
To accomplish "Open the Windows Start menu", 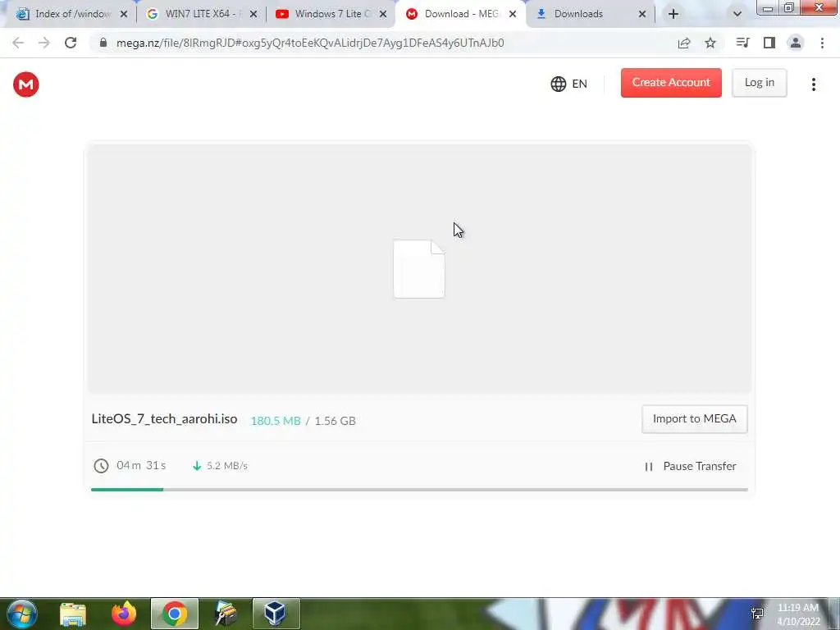I will [21, 614].
